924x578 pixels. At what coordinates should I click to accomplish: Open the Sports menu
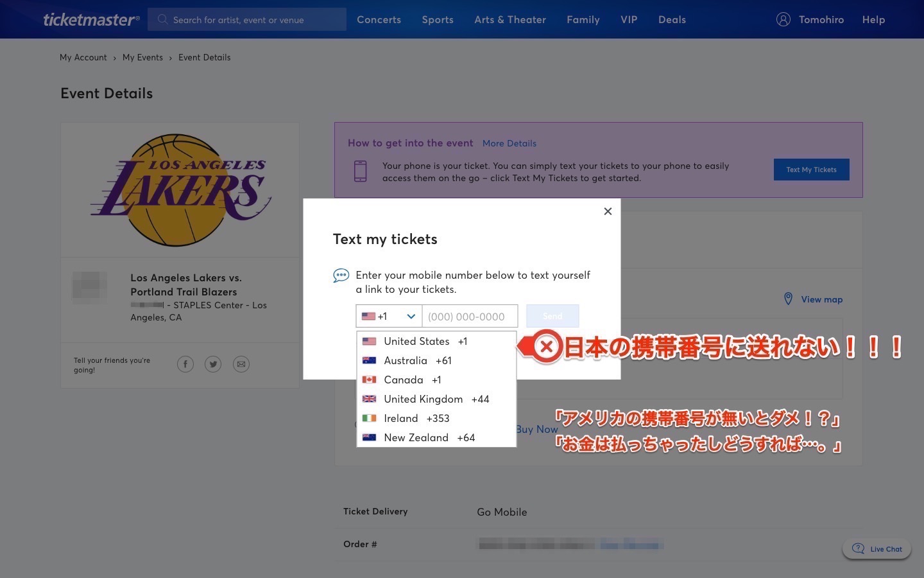tap(438, 19)
